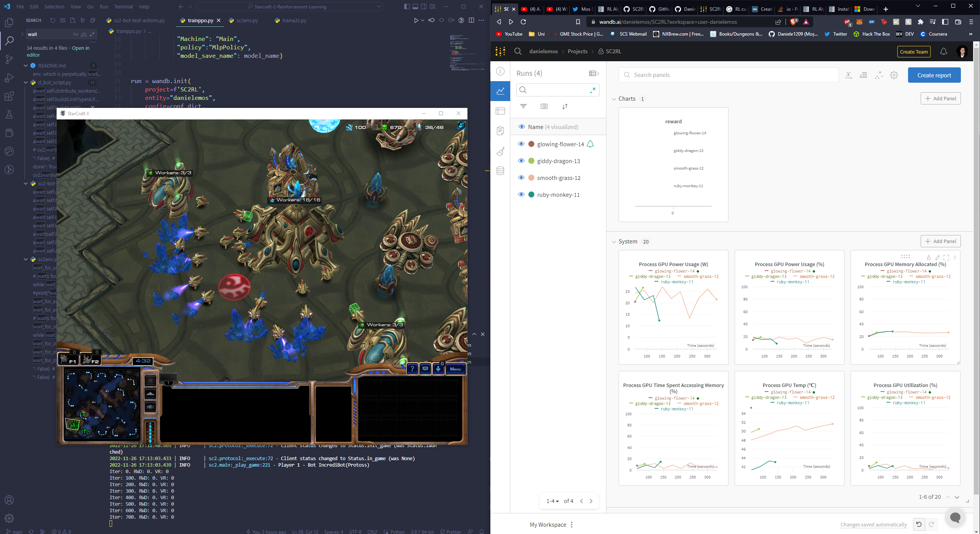Viewport: 980px width, 534px height.
Task: Open wandb sweeps broom sidebar icon
Action: tap(500, 151)
